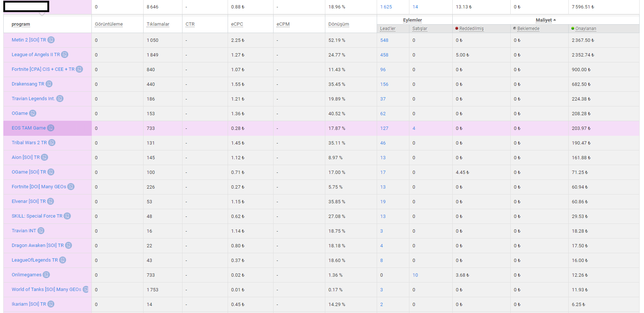
Task: Open the World of Tanks [SOI] Many GEOs link
Action: [46, 290]
